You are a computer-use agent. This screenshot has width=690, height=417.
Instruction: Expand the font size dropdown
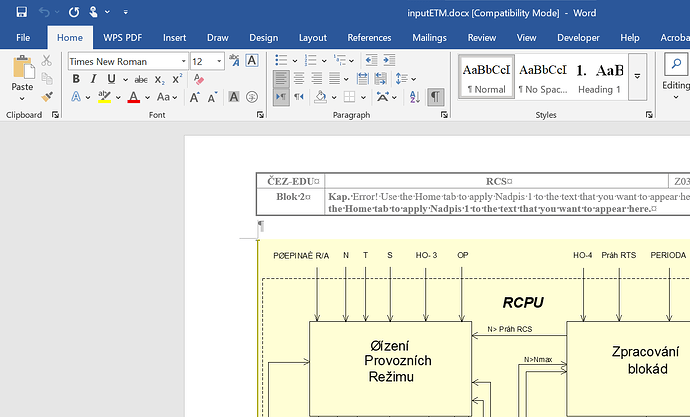click(218, 61)
